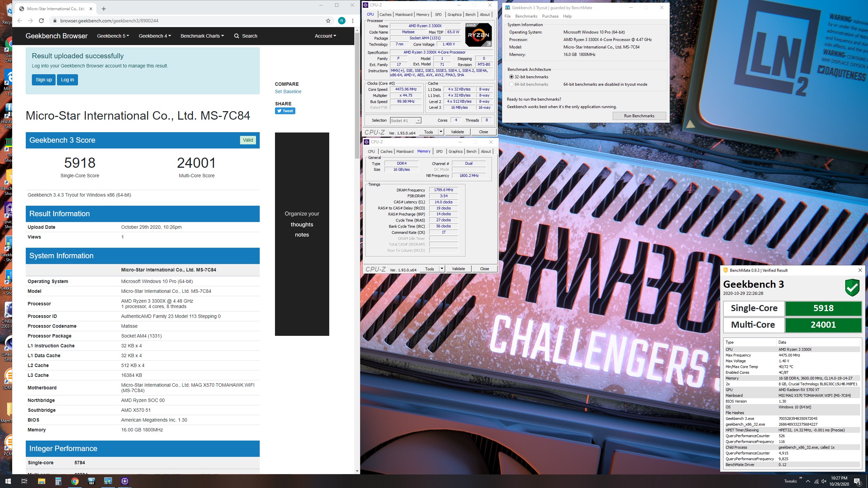The image size is (868, 488).
Task: Open About tab in bottom CPU-Z window
Action: coord(486,151)
